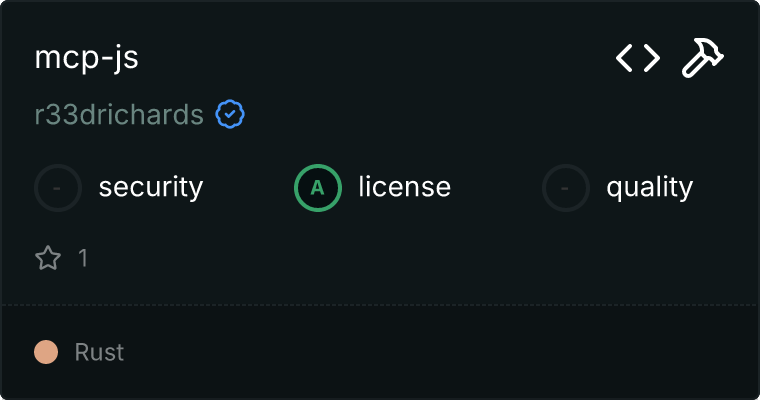760x400 pixels.
Task: Click the Rust language label
Action: click(x=99, y=352)
